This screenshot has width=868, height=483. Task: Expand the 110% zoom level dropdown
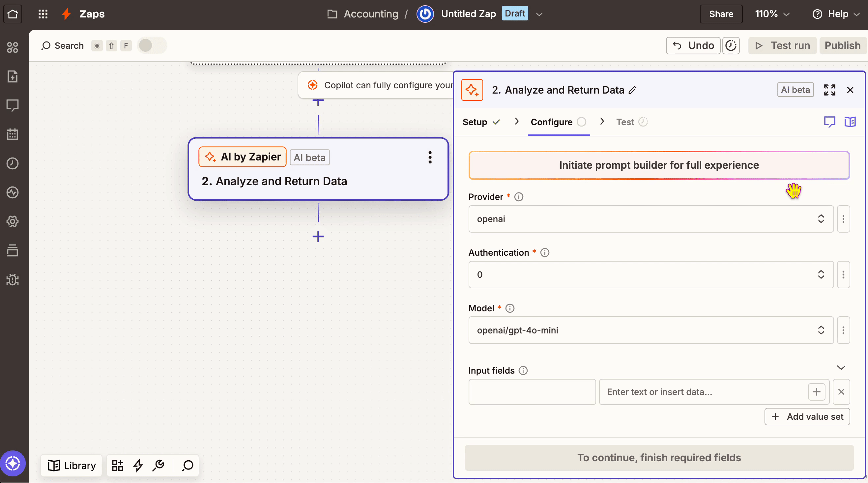772,14
